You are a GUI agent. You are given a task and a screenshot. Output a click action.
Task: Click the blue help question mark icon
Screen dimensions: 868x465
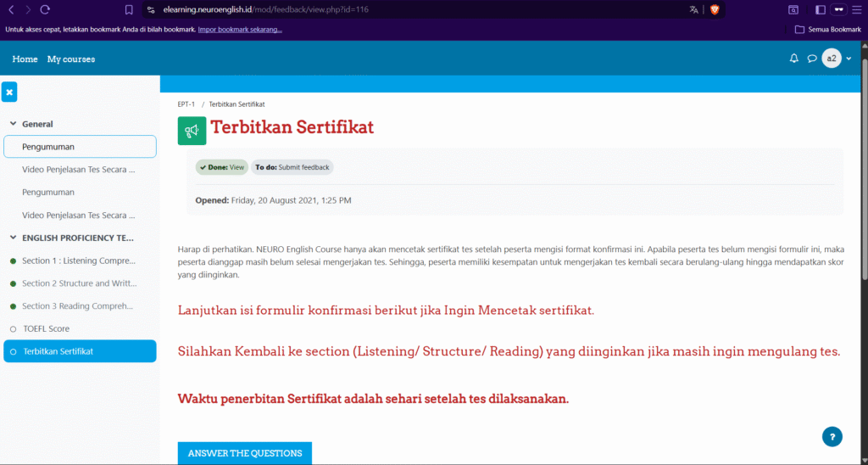(x=832, y=436)
